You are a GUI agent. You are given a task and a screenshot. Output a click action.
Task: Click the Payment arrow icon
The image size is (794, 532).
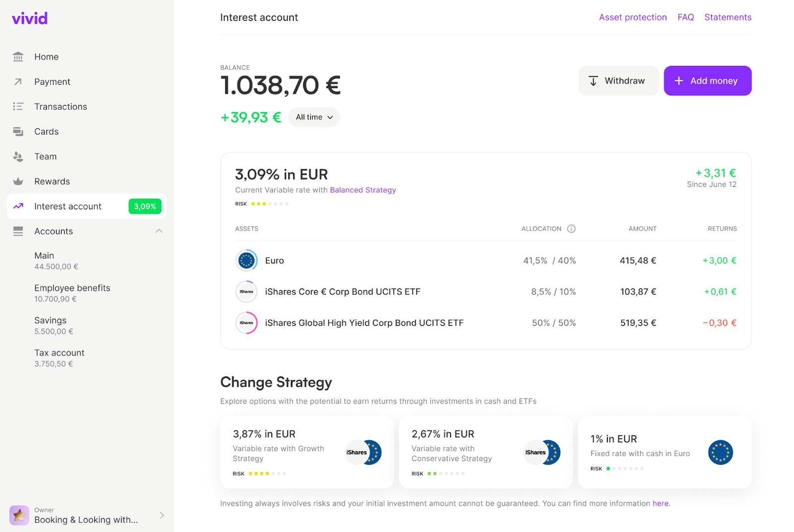point(18,82)
